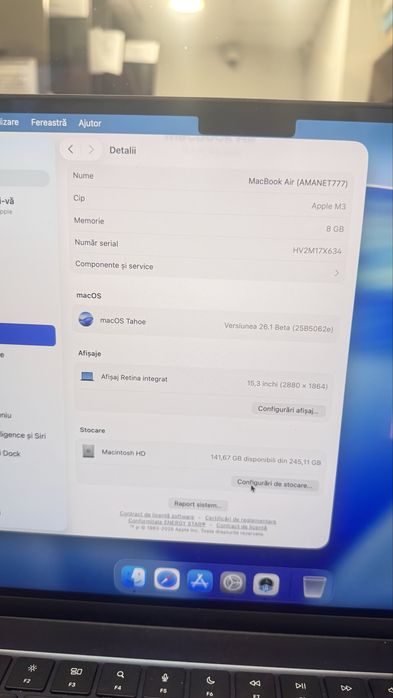Click the Nume row label
The height and width of the screenshot is (698, 393).
point(83,175)
